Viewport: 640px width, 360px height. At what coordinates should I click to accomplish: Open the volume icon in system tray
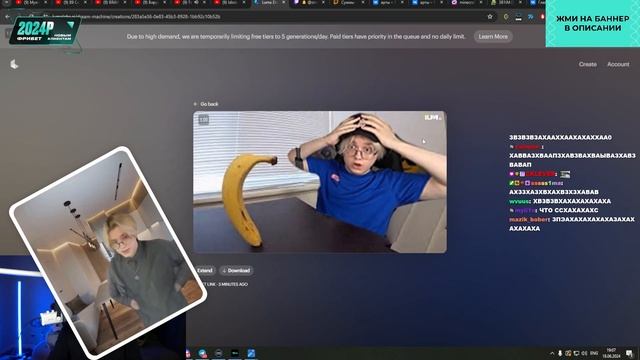[584, 353]
